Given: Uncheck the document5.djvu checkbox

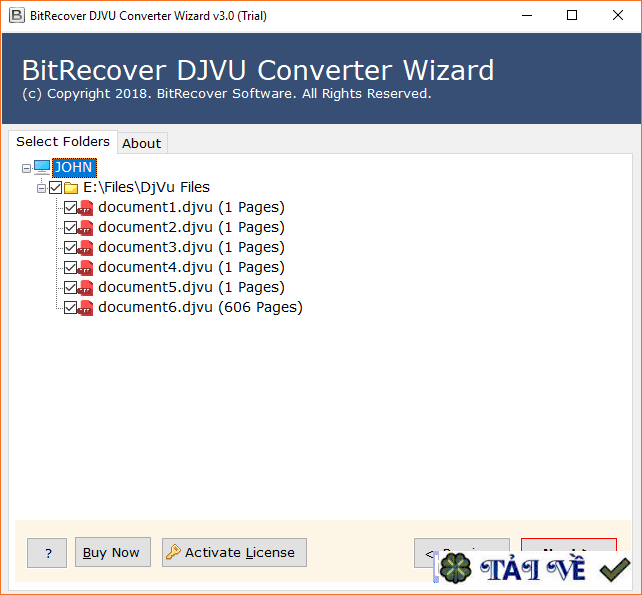Looking at the screenshot, I should tap(70, 288).
